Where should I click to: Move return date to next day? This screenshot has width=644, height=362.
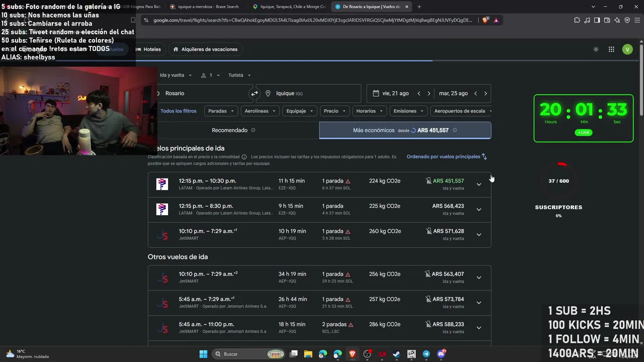(x=486, y=94)
